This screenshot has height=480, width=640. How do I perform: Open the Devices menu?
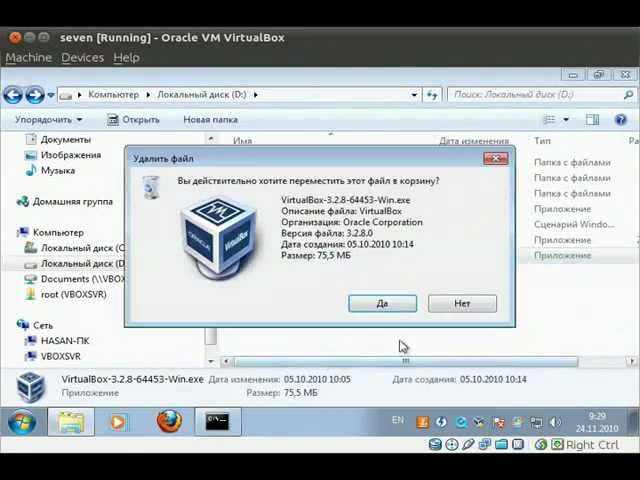pos(82,58)
